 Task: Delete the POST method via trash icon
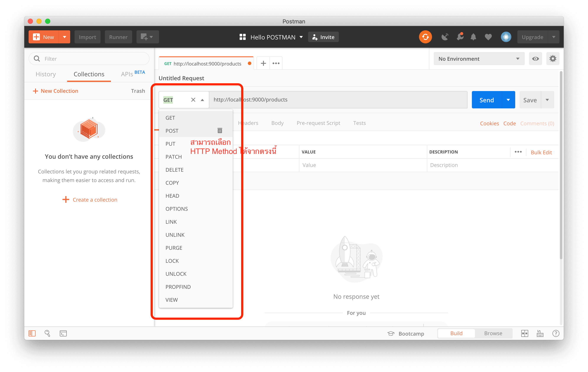pos(220,131)
